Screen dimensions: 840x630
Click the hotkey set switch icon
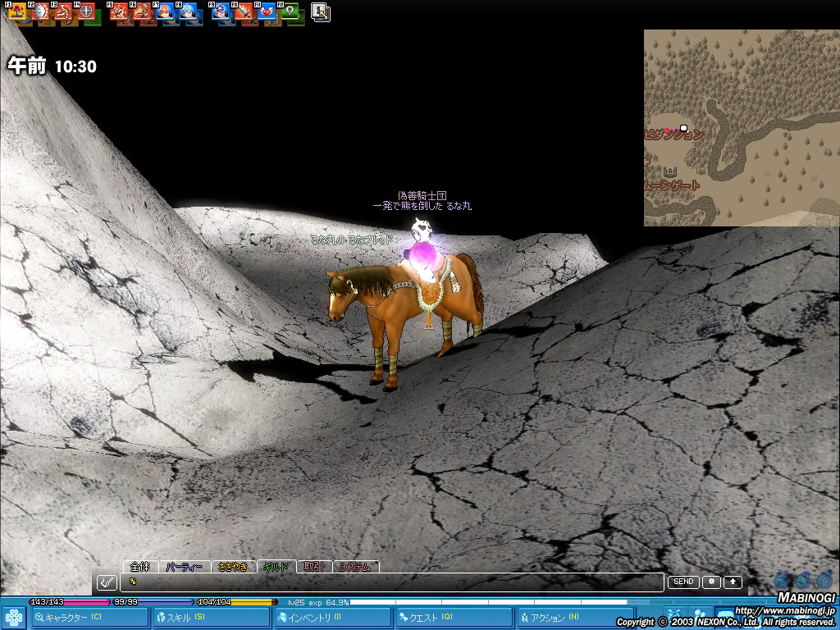pos(321,11)
